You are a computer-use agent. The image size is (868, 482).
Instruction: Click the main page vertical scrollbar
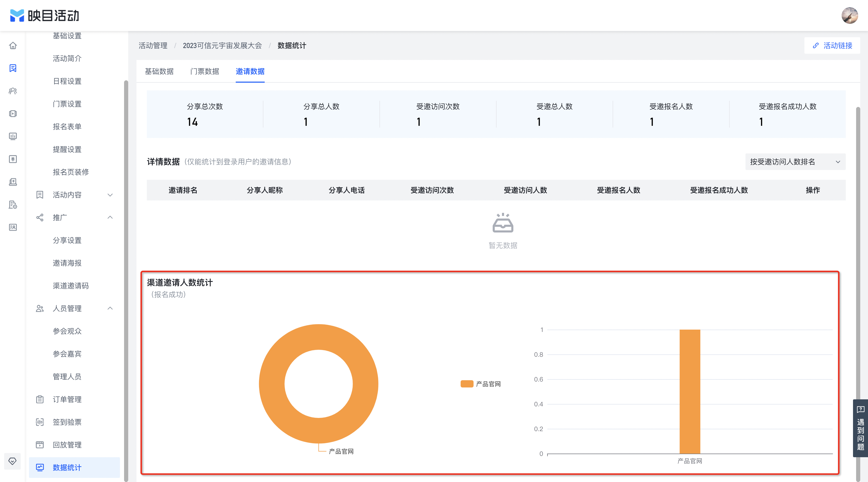coord(858,294)
